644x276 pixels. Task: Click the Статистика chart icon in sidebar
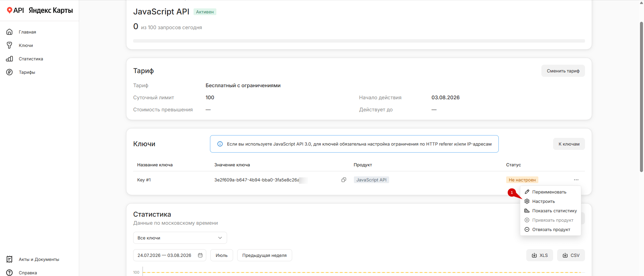pos(9,59)
